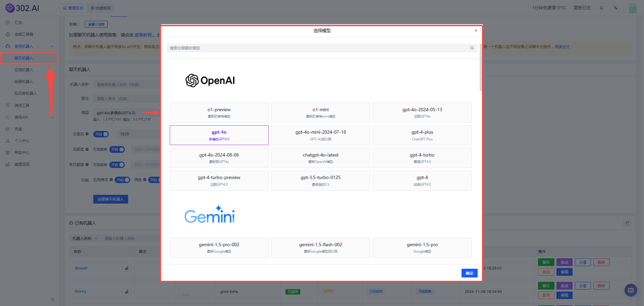The width and height of the screenshot is (644, 306).
Task: Click the 充值 card icon
Action: (8, 129)
